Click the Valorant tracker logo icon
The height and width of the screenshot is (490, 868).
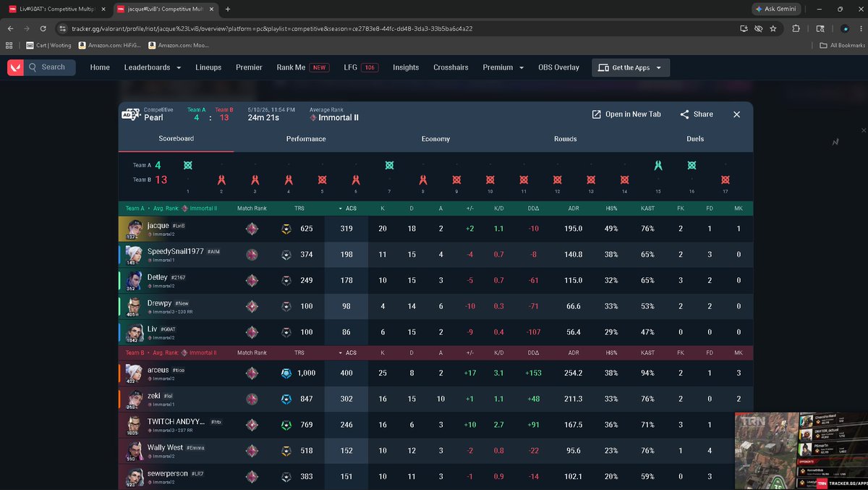(15, 67)
